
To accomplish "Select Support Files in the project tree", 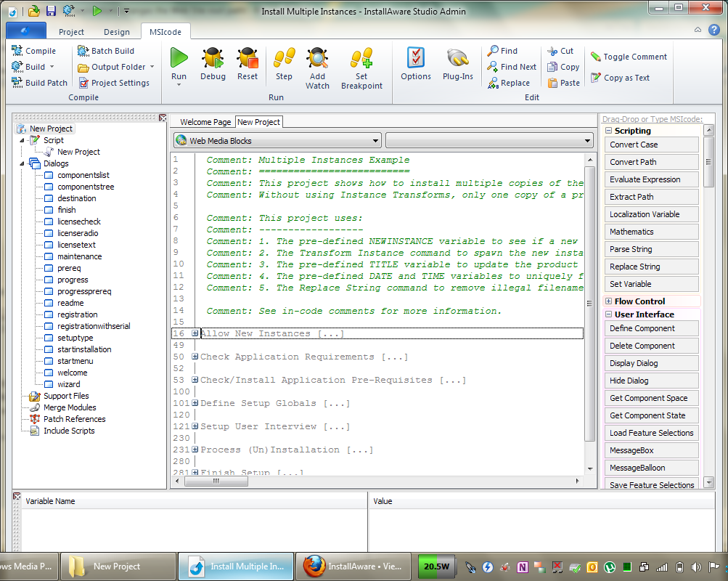I will [x=66, y=396].
